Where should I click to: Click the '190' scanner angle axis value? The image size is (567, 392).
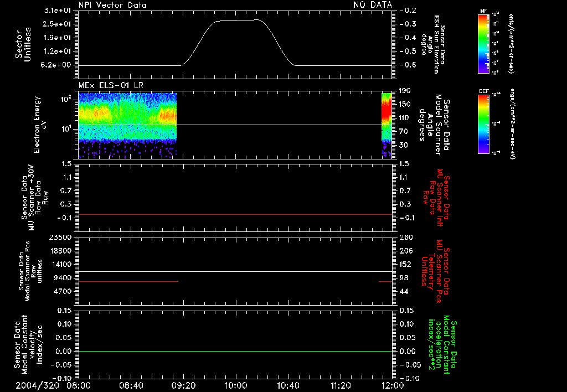[405, 91]
